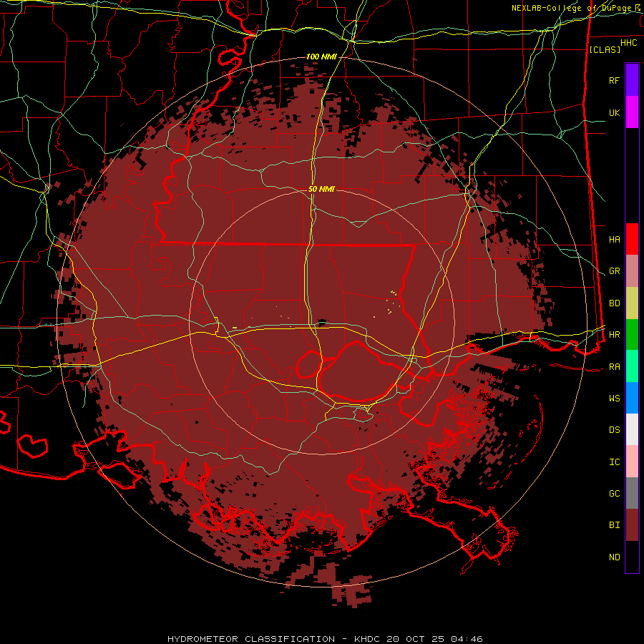Click the GR pink legend swatch
This screenshot has width=644, height=644.
[632, 271]
